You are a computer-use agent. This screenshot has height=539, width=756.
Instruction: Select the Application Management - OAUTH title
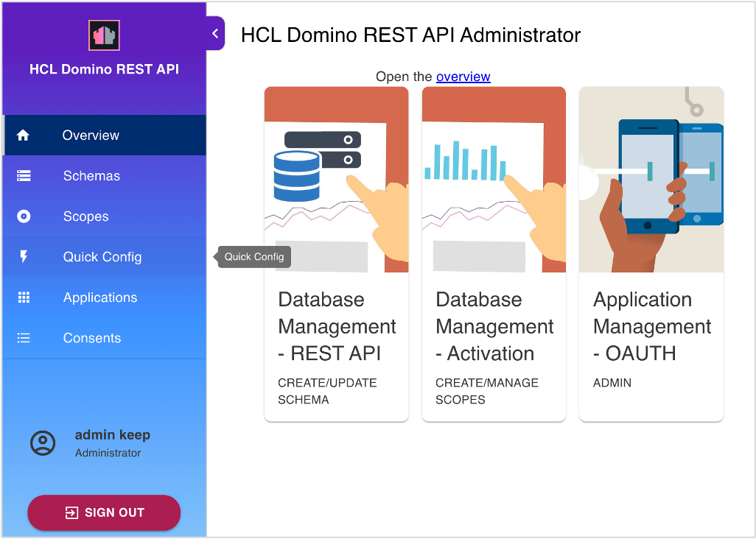pyautogui.click(x=652, y=327)
